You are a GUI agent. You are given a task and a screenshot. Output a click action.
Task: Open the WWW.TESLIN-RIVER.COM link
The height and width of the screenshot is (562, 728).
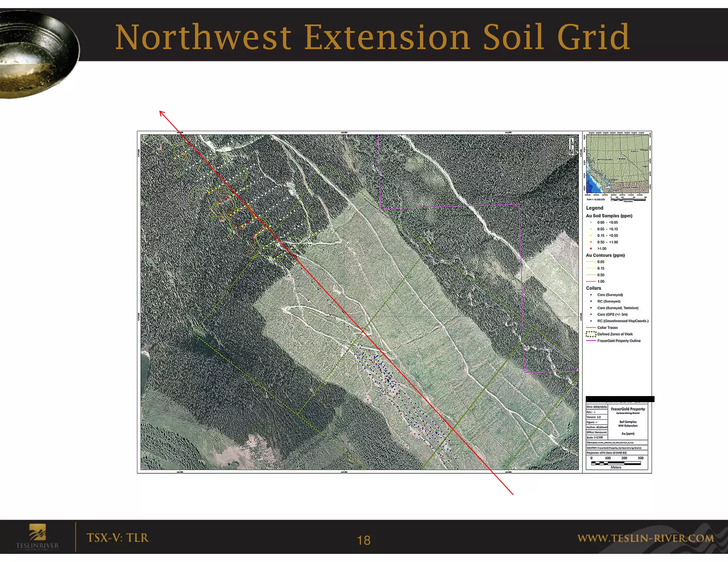[646, 538]
